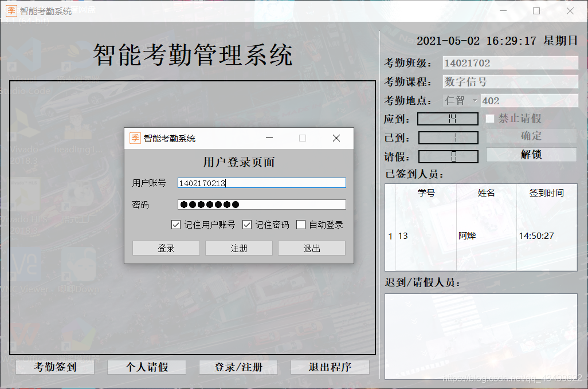Close the login dialog window

pos(336,138)
